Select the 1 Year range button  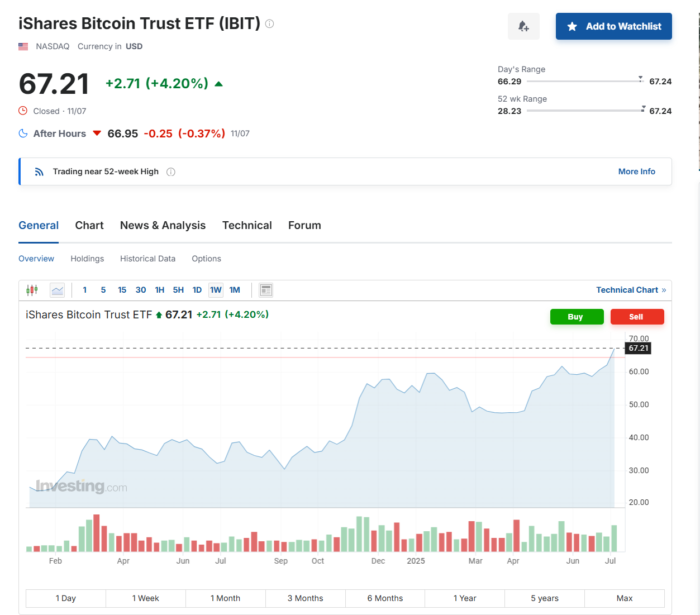tap(465, 598)
